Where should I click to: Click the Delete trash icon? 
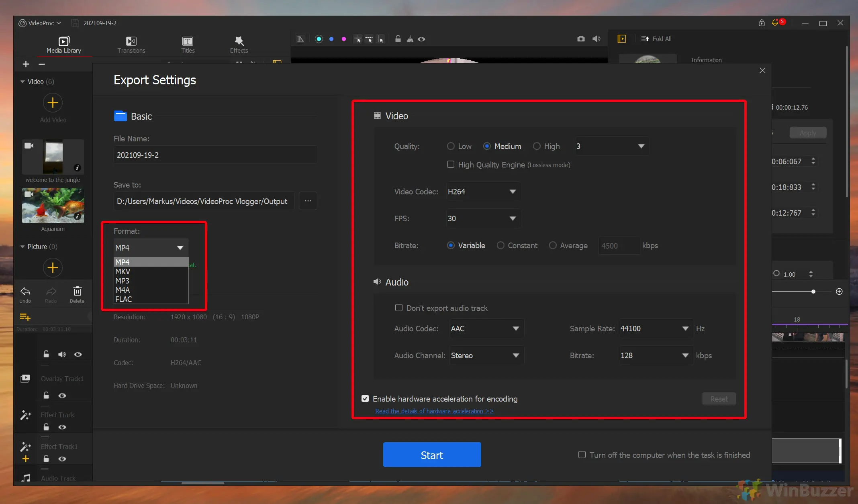click(77, 292)
